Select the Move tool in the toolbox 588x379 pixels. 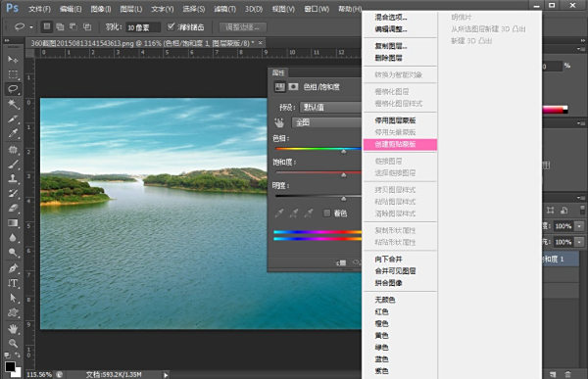click(13, 60)
